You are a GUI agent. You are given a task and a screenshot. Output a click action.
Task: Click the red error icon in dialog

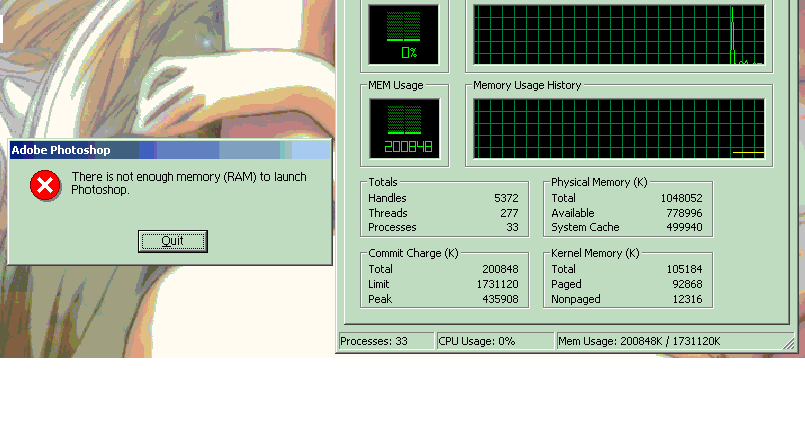[45, 185]
